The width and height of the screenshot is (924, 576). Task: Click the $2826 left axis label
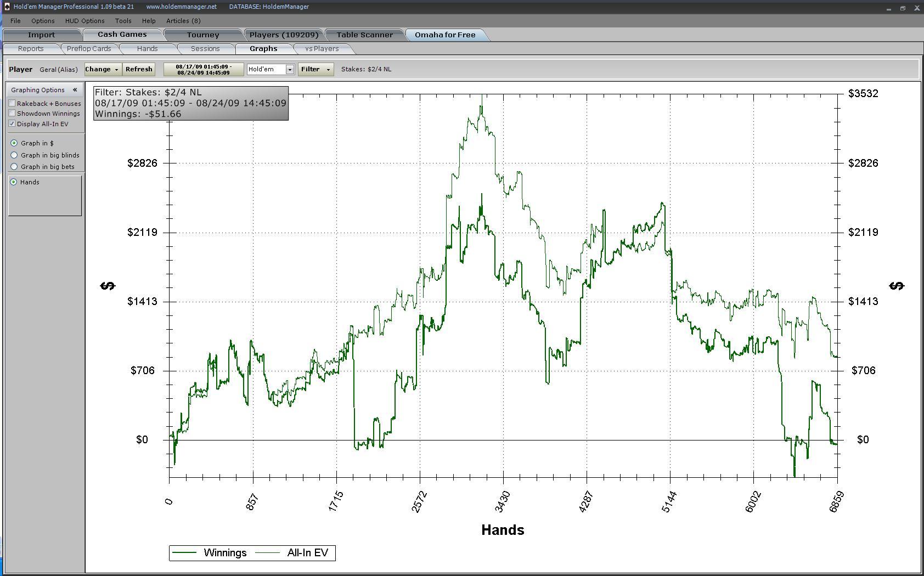pyautogui.click(x=142, y=163)
